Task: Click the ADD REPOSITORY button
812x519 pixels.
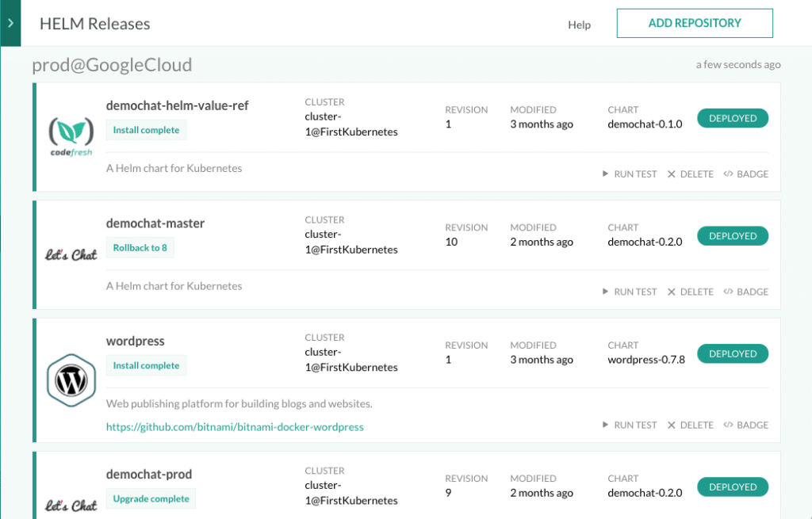Action: tap(695, 23)
